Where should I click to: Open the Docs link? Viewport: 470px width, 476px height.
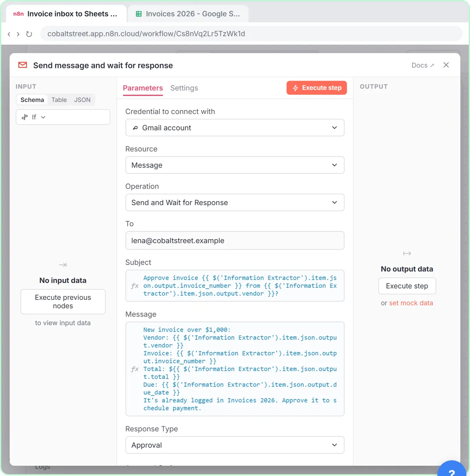click(x=423, y=65)
